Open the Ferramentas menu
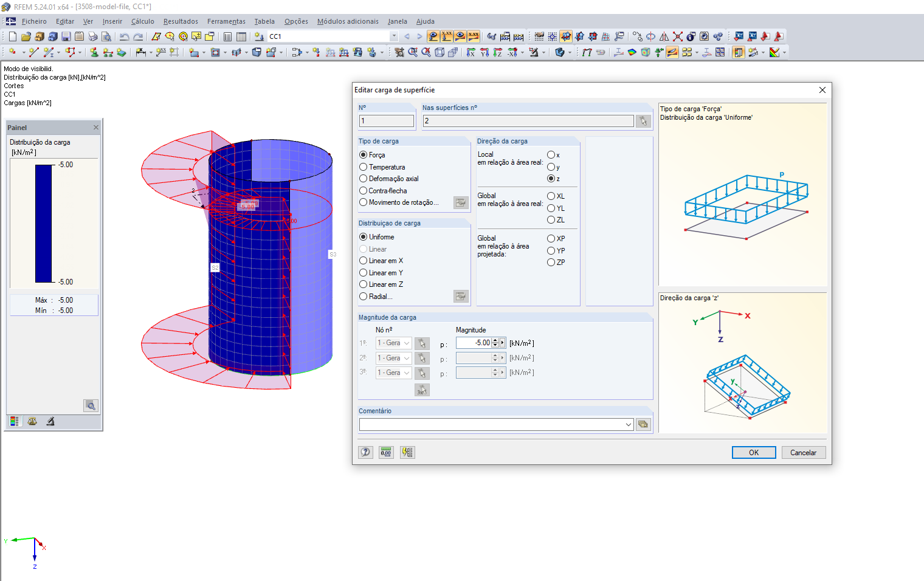This screenshot has height=581, width=924. (226, 21)
